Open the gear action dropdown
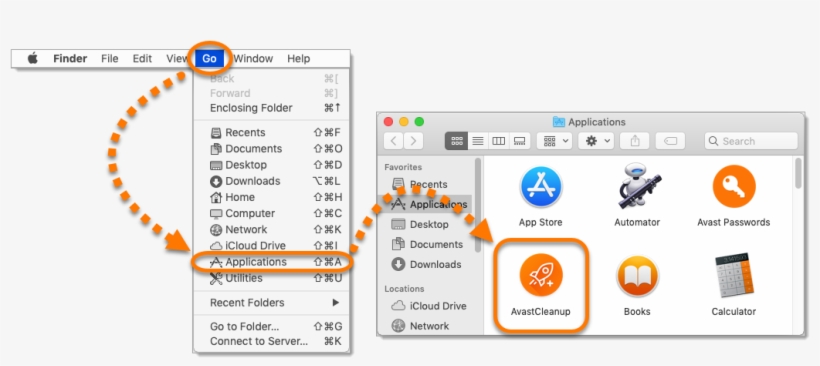Screen dimensions: 820x366 click(596, 141)
